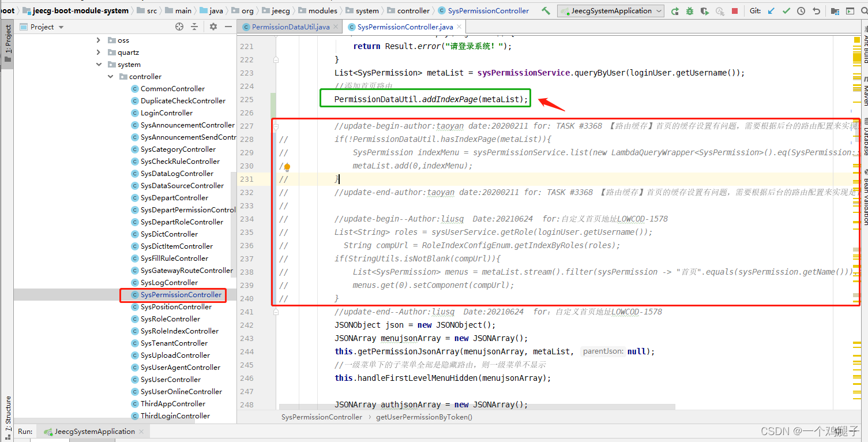This screenshot has height=442, width=868.
Task: Select the SysPermissionController.java editor tab
Action: click(x=405, y=27)
